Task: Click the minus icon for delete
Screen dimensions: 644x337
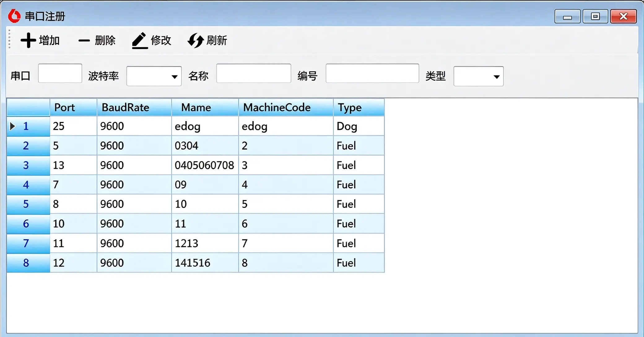Action: 84,41
